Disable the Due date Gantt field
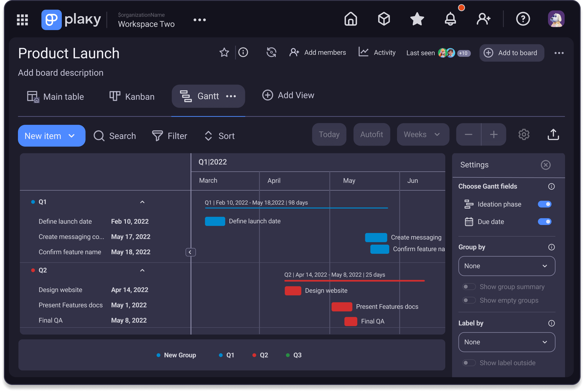This screenshot has height=392, width=584. 545,222
